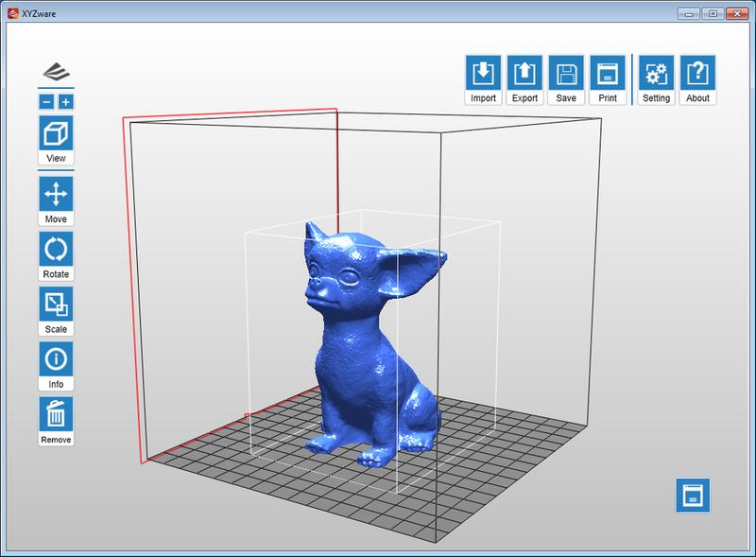Show model Info panel
756x557 pixels.
[x=56, y=365]
